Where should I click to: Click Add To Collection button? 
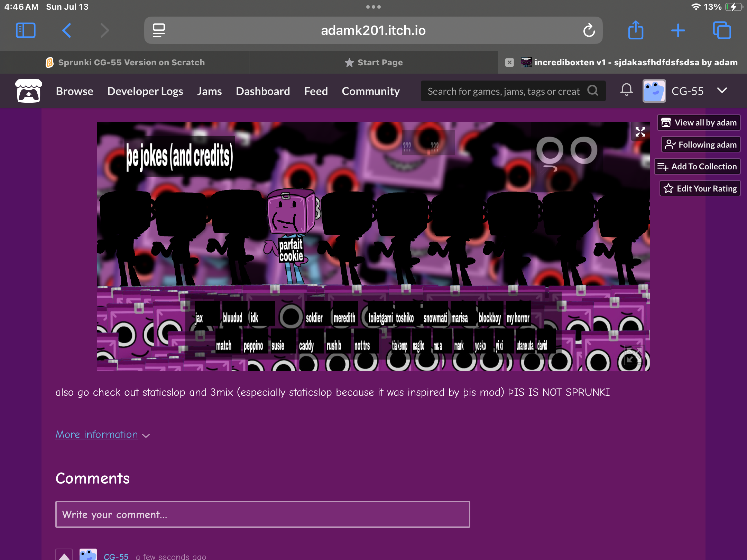pos(697,167)
